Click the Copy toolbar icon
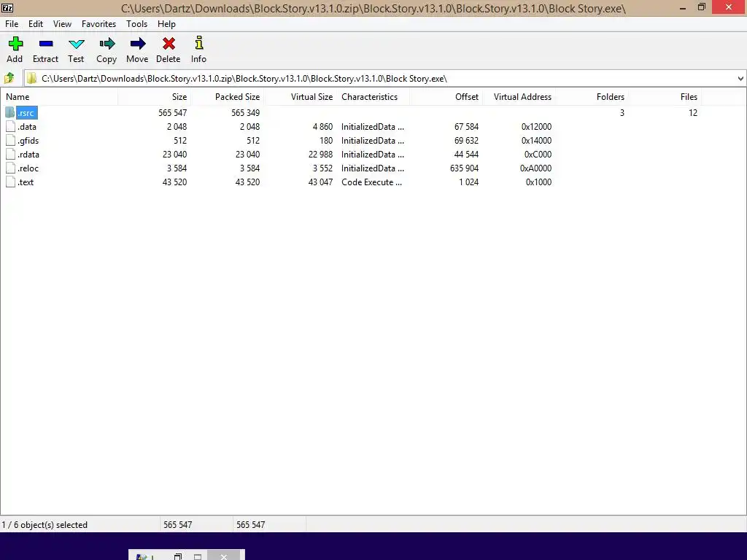The height and width of the screenshot is (560, 747). (x=107, y=44)
